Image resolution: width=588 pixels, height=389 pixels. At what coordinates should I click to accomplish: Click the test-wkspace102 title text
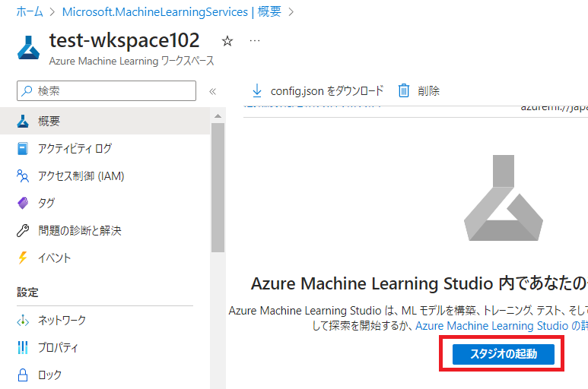click(125, 40)
